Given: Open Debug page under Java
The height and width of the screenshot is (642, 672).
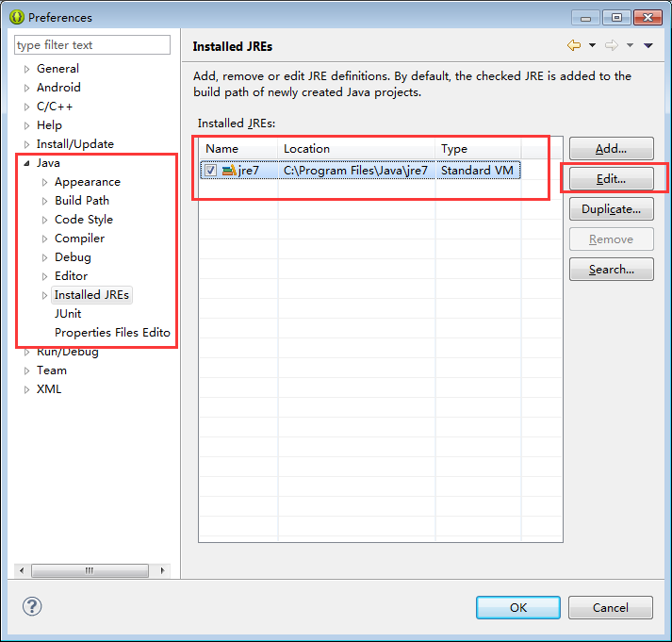Looking at the screenshot, I should pyautogui.click(x=73, y=257).
